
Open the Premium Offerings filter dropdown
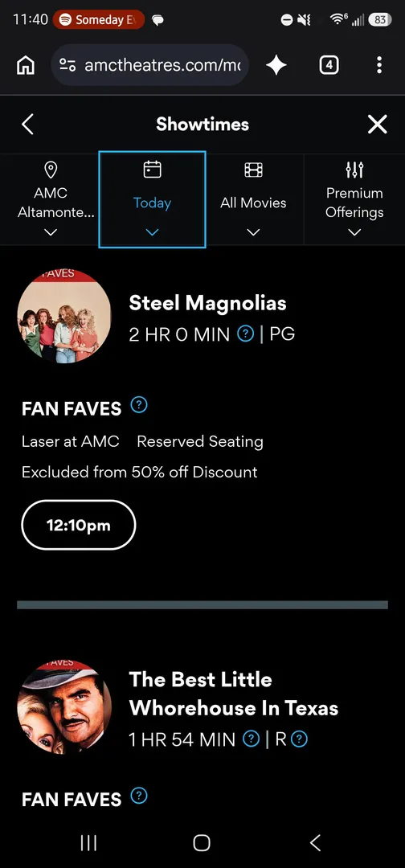(354, 199)
